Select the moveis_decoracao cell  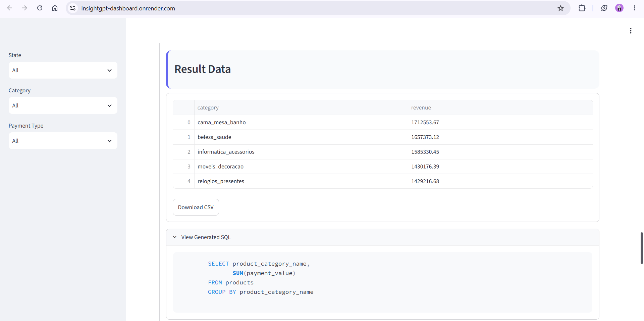tap(301, 167)
